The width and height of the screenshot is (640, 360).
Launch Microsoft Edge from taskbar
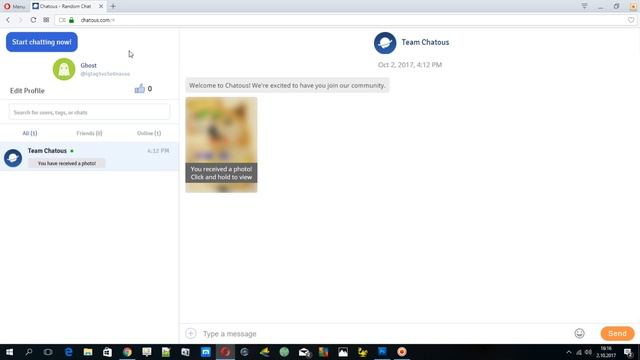click(68, 352)
